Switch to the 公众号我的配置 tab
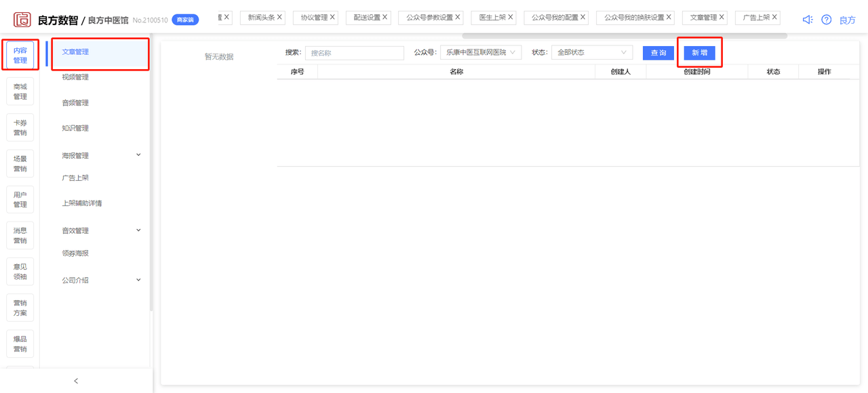Screen dimensions: 868x393 point(555,18)
